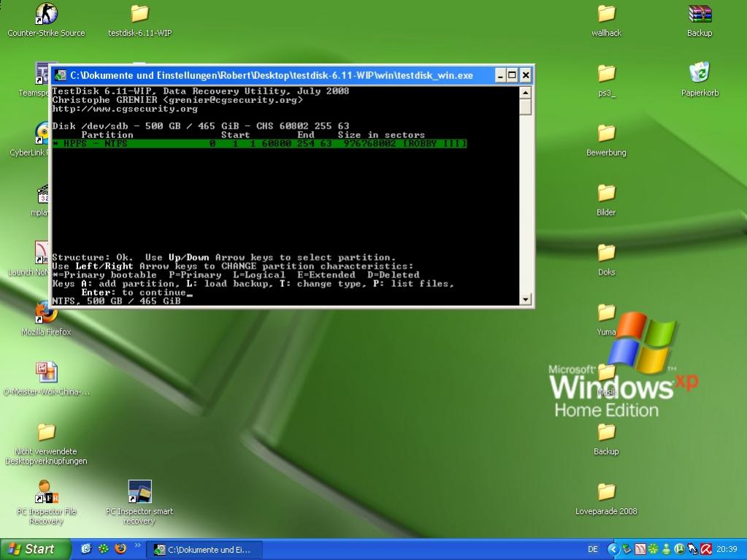Click the 'Disk /dev/sdb - 500 GB' line
This screenshot has width=747, height=560.
[201, 126]
